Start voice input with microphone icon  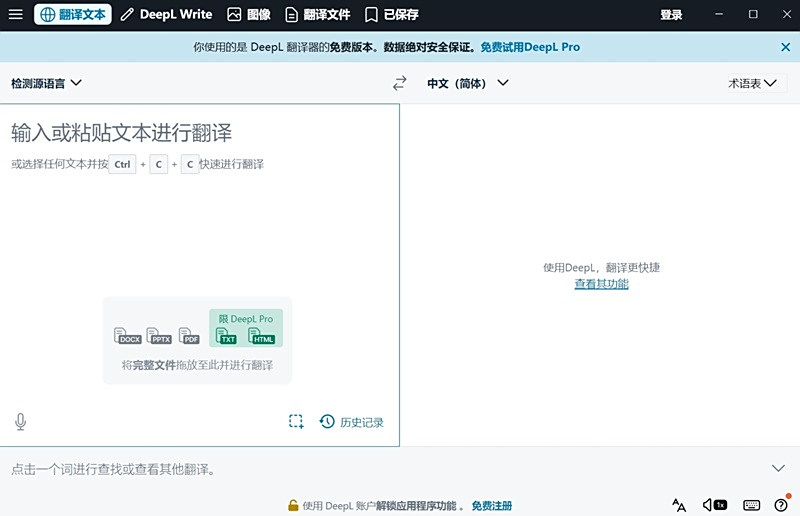(20, 422)
